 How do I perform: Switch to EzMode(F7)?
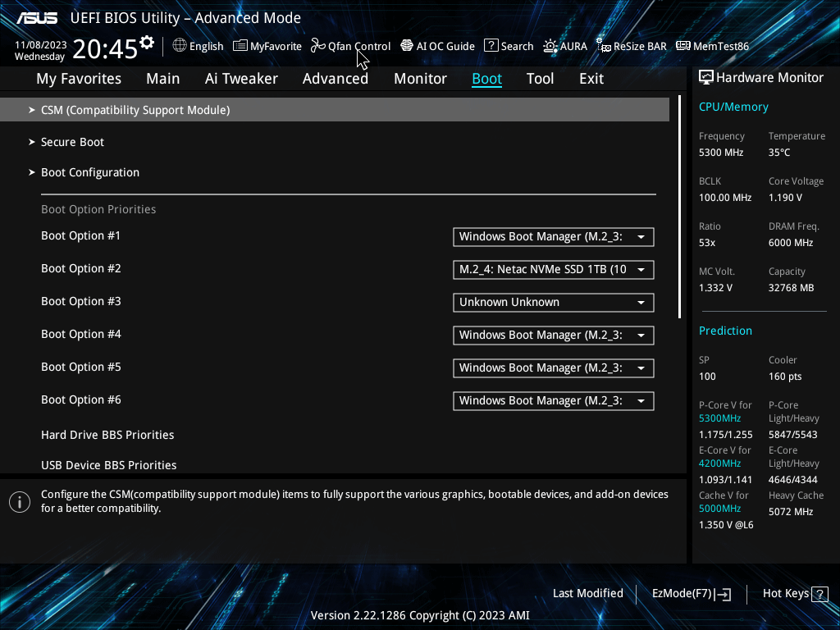click(691, 594)
